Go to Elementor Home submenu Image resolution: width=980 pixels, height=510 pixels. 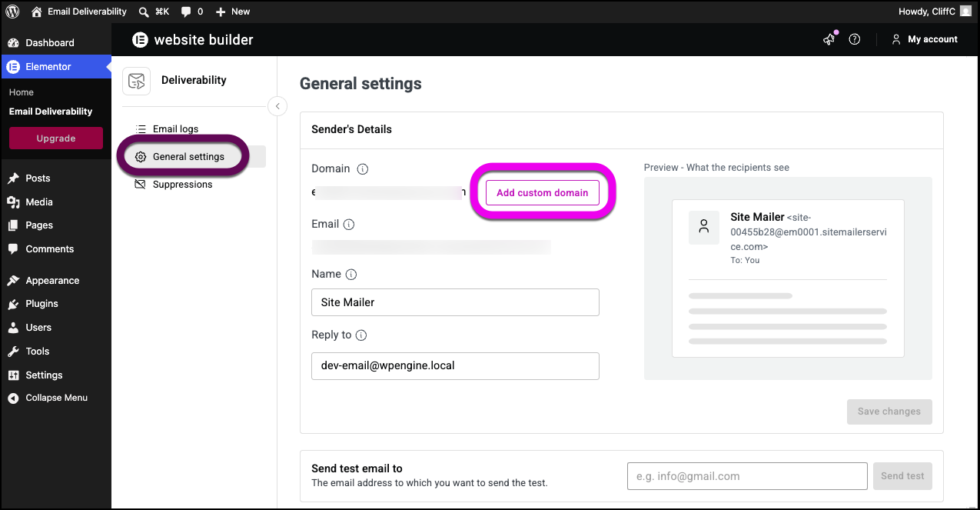point(22,92)
